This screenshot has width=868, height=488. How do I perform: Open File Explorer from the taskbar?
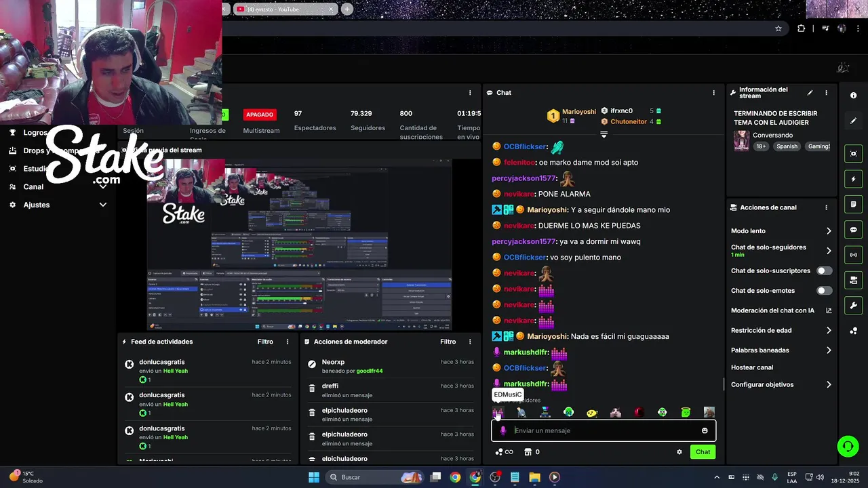pos(534,477)
